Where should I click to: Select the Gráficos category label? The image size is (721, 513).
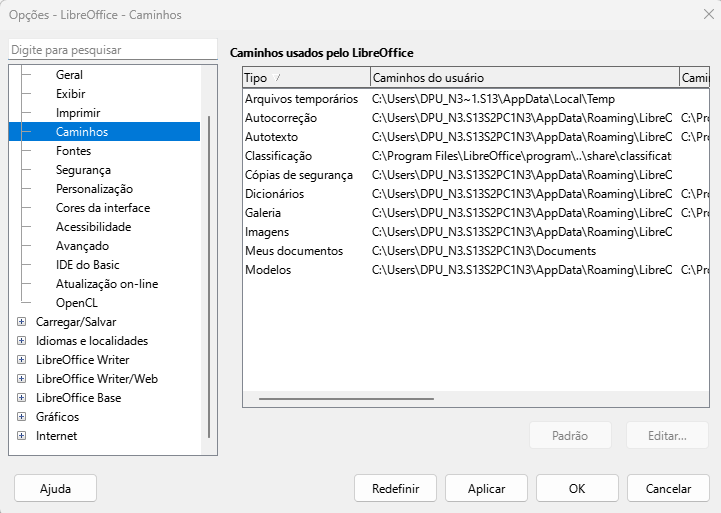click(57, 416)
